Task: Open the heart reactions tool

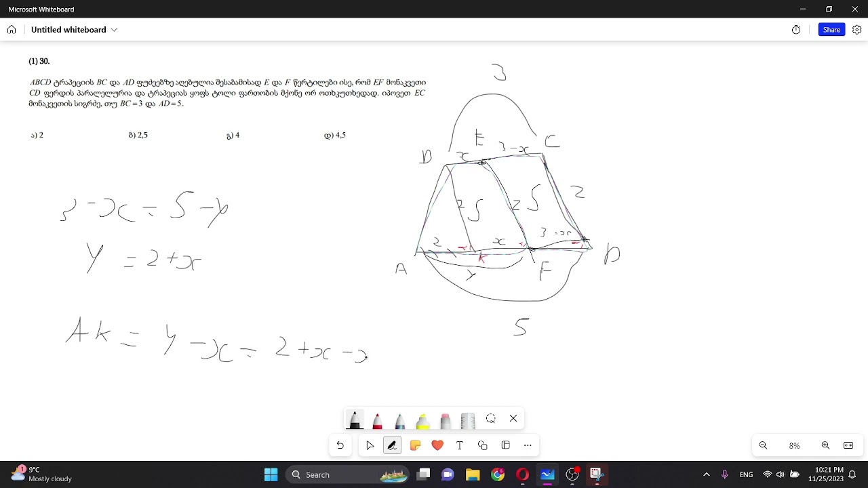Action: 437,445
